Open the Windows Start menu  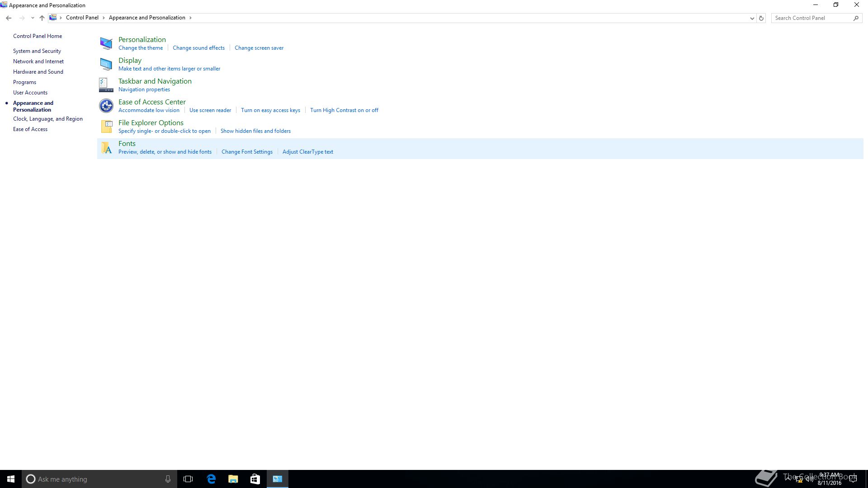coord(11,479)
